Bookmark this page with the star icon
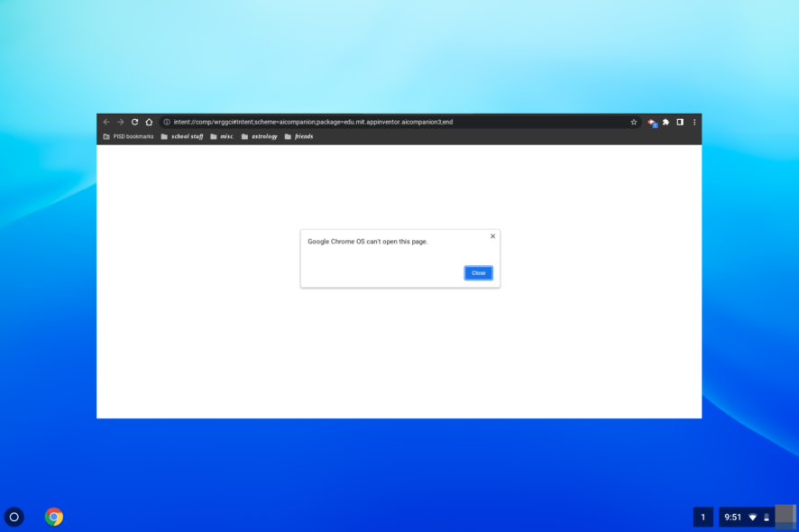The width and height of the screenshot is (799, 532). [634, 123]
